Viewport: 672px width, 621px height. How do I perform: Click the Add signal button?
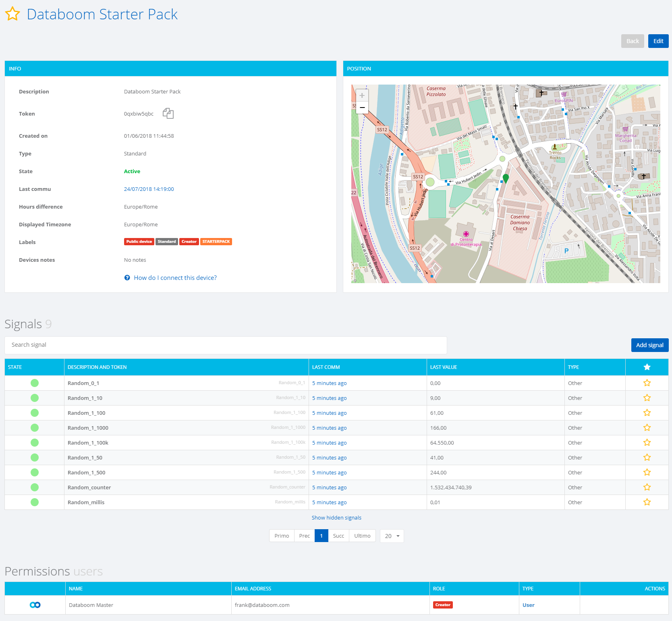(650, 345)
